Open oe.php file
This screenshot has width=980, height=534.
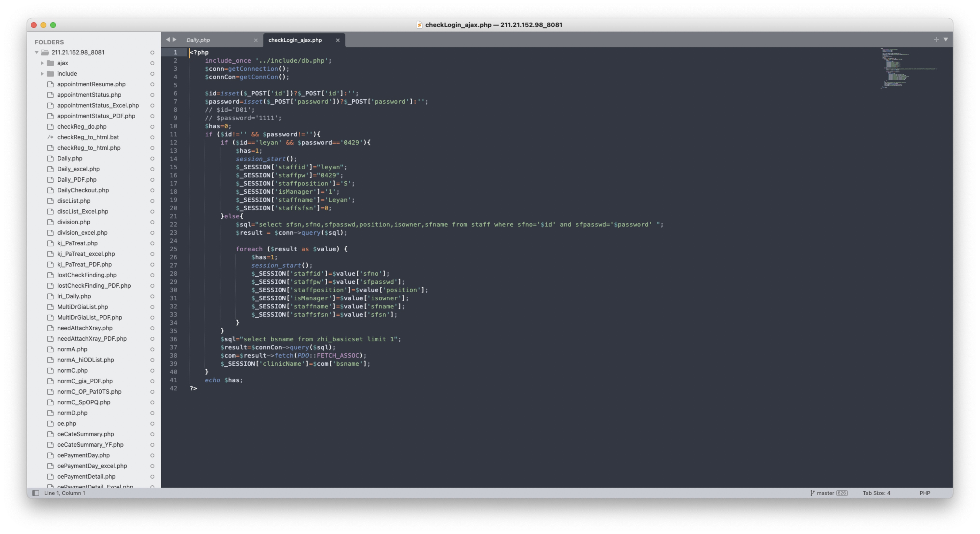(67, 424)
